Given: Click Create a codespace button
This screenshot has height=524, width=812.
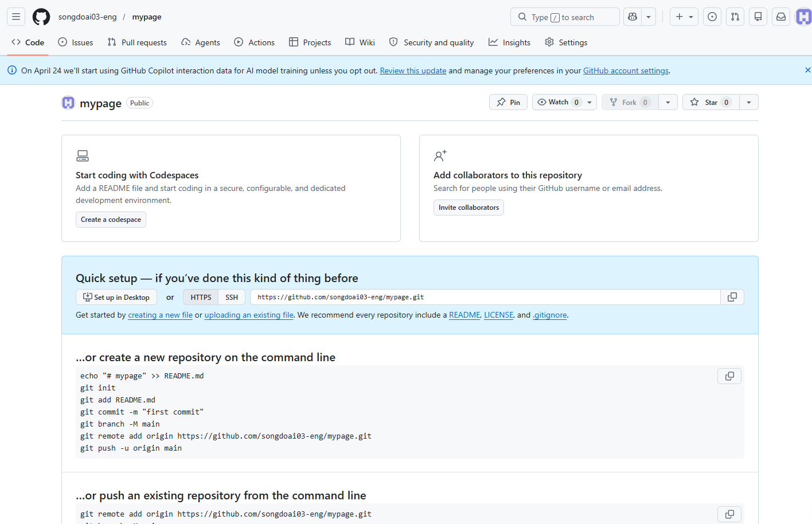Looking at the screenshot, I should 111,220.
